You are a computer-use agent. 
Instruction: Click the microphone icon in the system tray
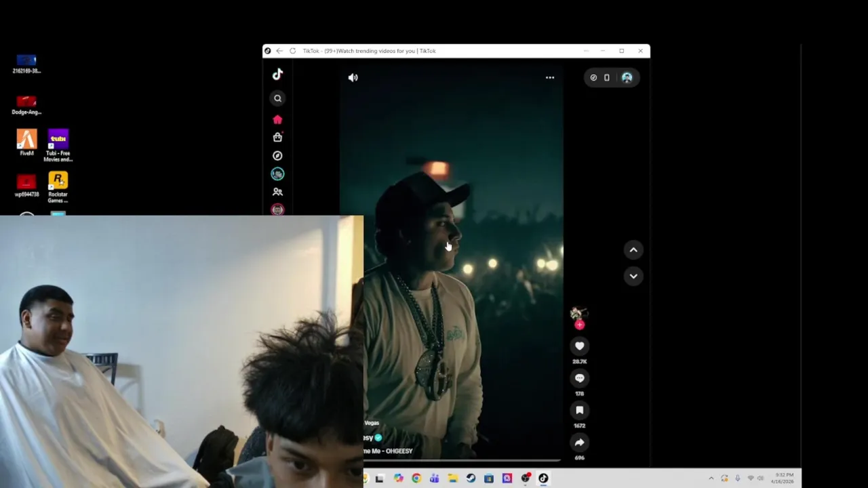pos(738,479)
